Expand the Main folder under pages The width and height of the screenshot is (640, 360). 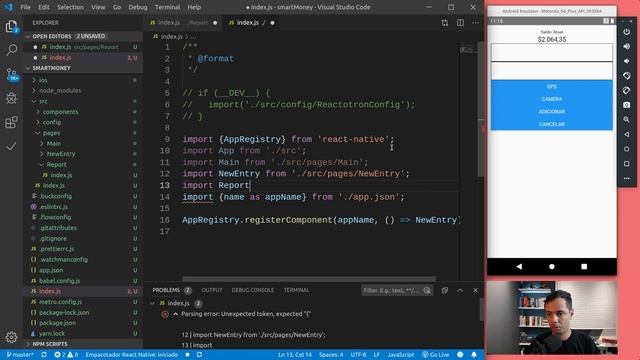(x=53, y=144)
